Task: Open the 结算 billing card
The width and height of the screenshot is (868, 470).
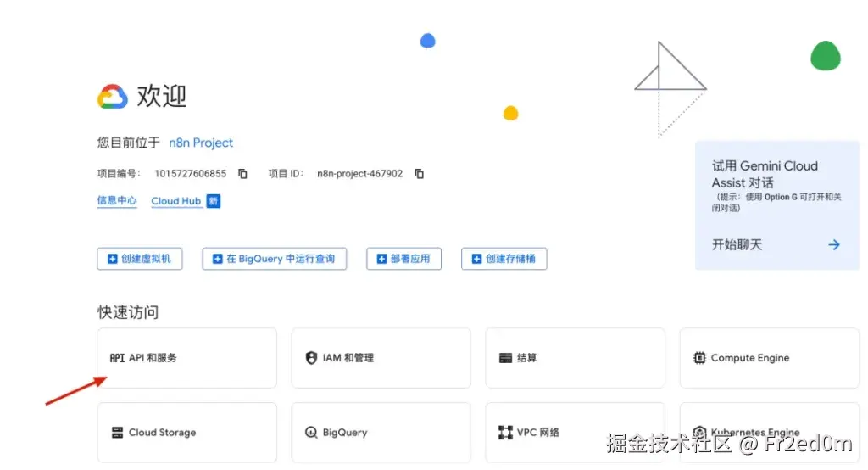Action: point(576,358)
